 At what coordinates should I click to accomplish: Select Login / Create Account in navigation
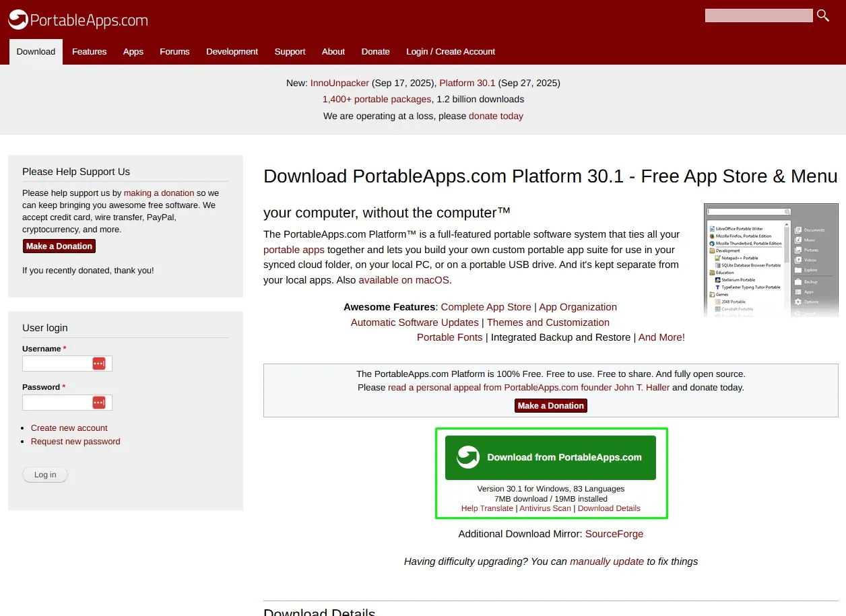[451, 52]
